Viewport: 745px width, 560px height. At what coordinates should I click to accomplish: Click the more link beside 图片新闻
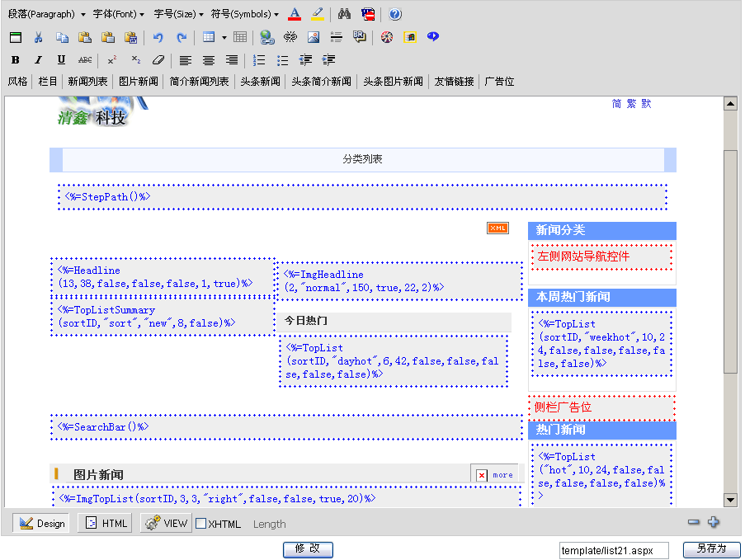(502, 475)
